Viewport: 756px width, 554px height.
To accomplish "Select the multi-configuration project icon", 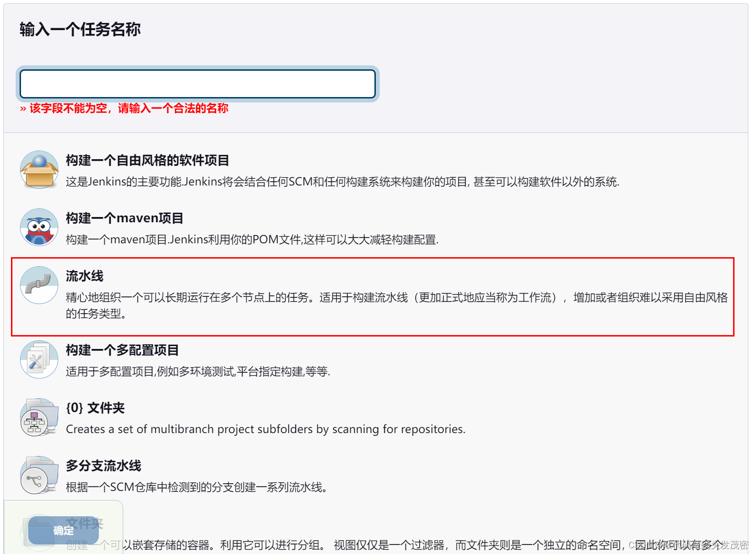I will point(39,359).
